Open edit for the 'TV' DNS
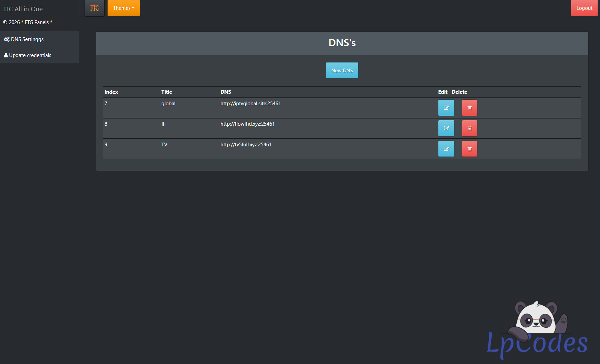 (x=446, y=149)
